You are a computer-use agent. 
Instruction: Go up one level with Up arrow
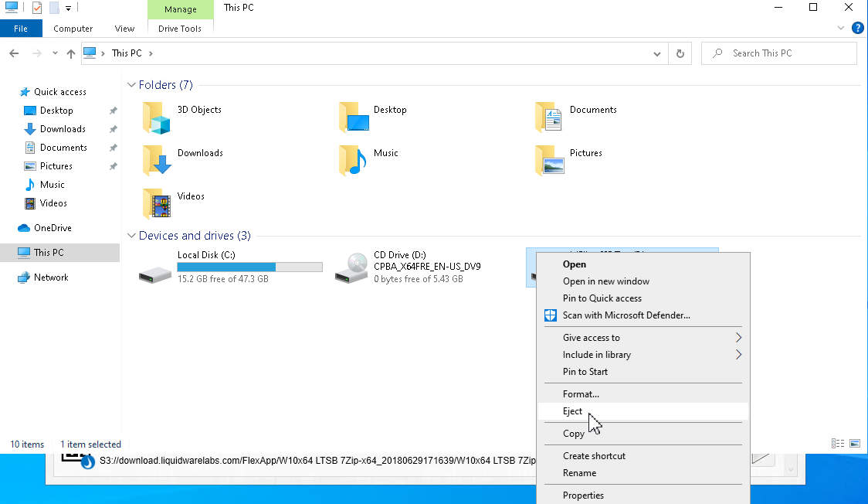tap(71, 53)
